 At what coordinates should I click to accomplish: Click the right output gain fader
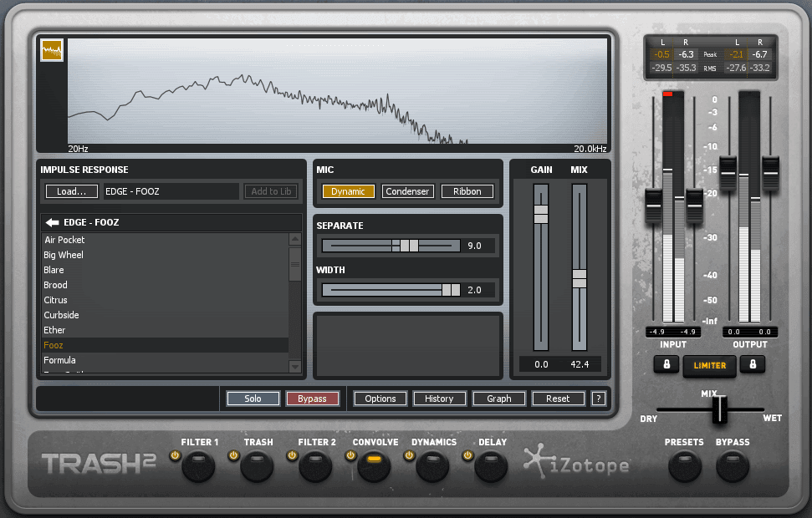coord(770,173)
